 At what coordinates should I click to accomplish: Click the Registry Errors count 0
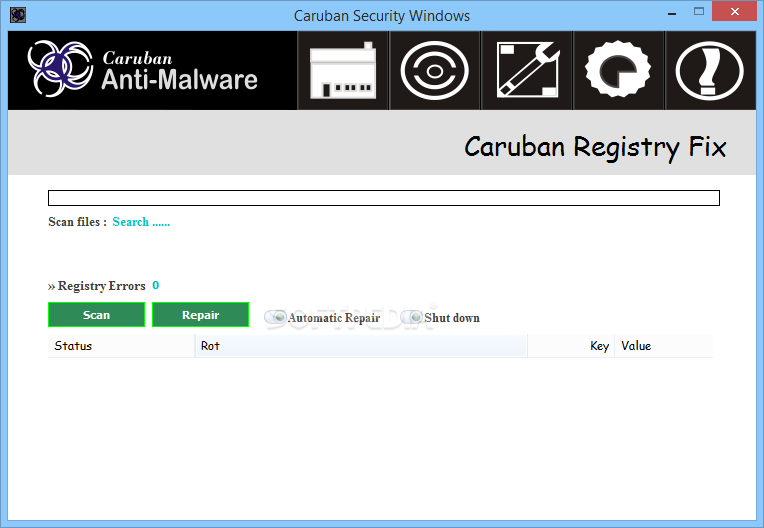(155, 285)
